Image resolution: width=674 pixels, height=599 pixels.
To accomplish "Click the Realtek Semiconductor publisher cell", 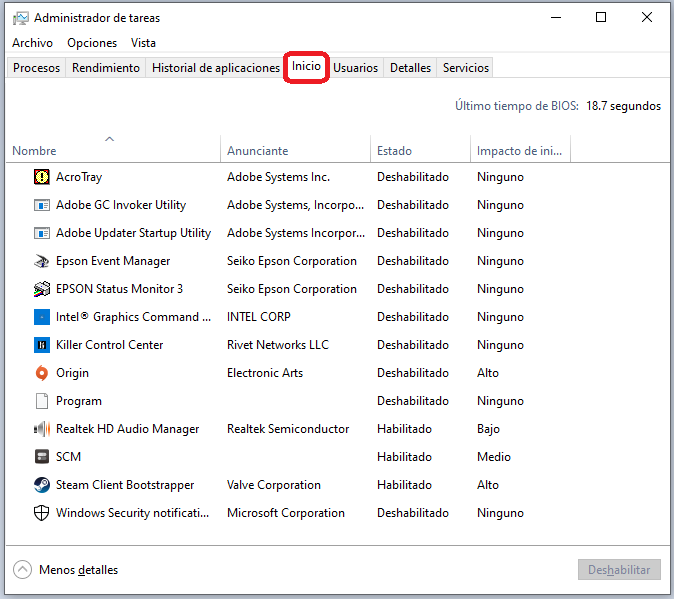I will 288,429.
